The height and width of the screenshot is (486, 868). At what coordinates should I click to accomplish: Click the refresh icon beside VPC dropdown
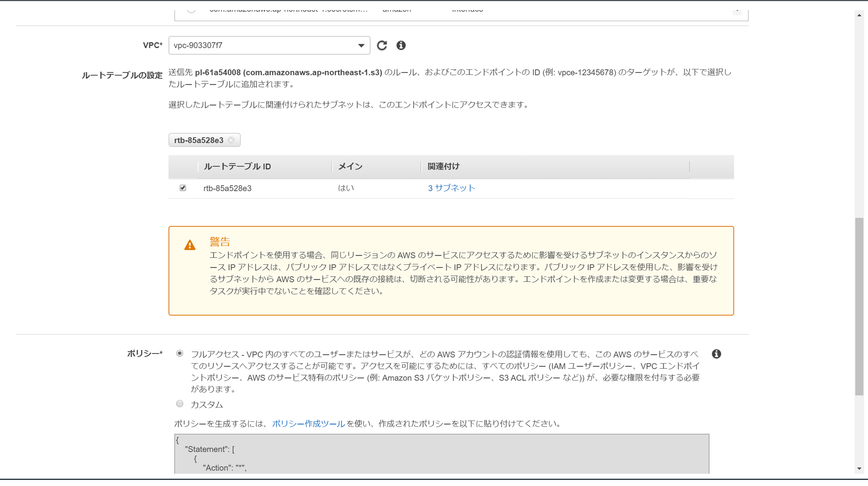point(382,45)
